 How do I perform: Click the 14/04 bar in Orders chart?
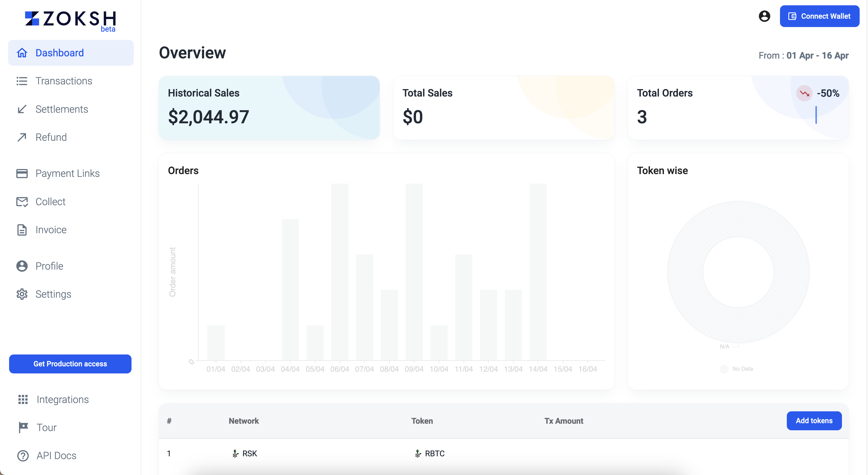538,272
